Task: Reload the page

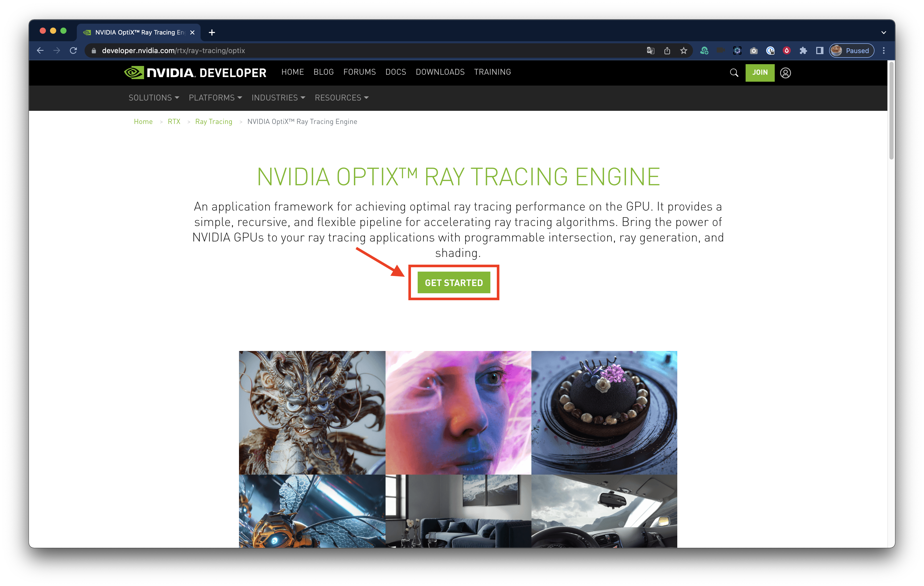Action: point(73,51)
